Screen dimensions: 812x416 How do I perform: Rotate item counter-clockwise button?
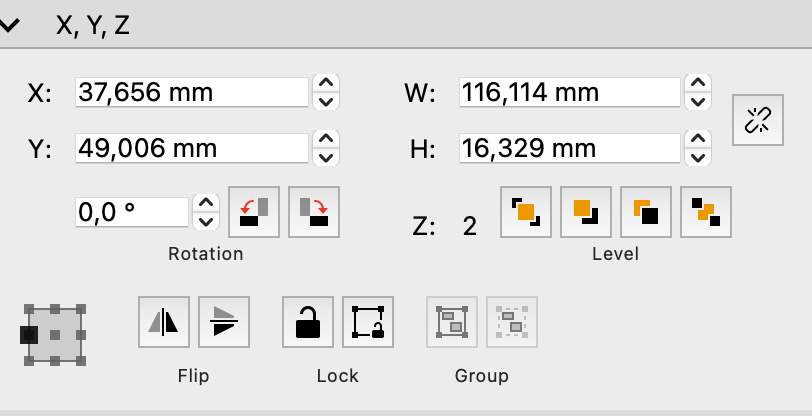click(254, 211)
